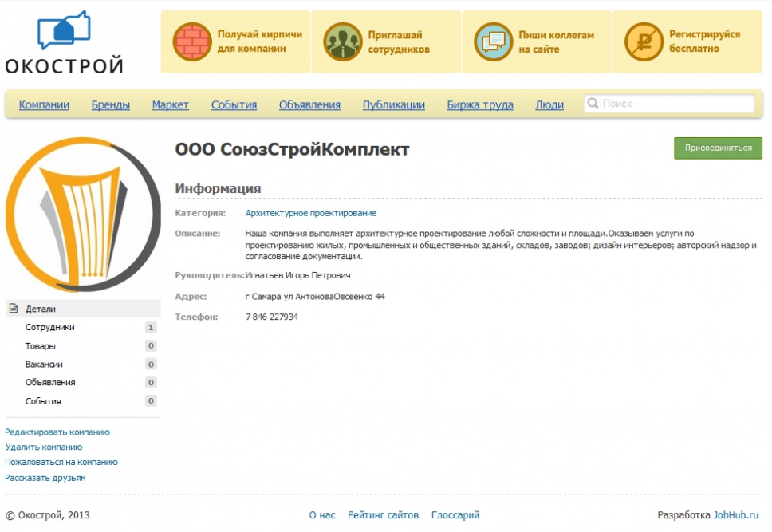
Task: Click the Сотрудники count badge 1
Action: 151,327
